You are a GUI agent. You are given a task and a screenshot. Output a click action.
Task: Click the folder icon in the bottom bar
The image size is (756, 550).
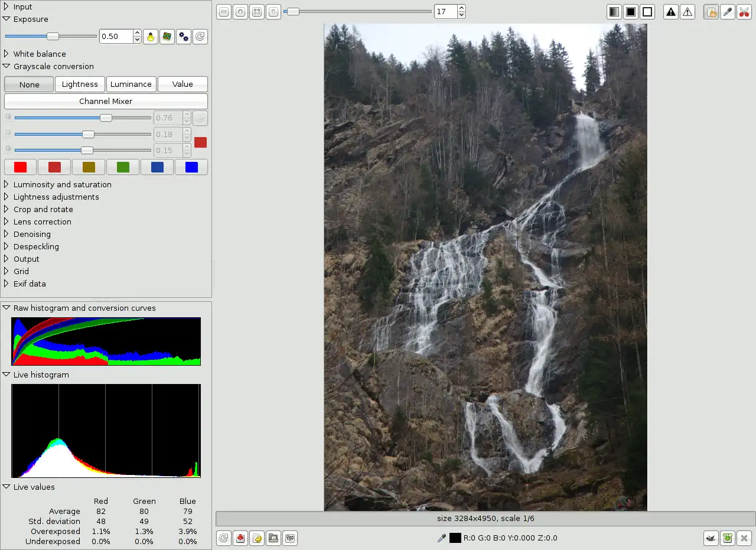point(273,538)
